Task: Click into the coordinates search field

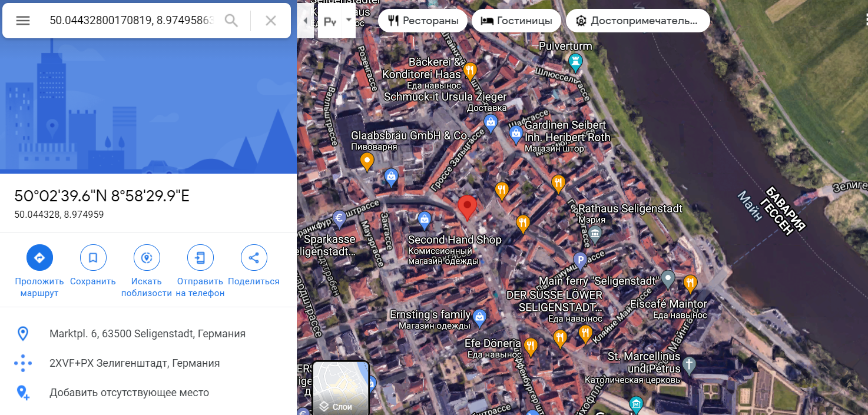Action: coord(131,21)
